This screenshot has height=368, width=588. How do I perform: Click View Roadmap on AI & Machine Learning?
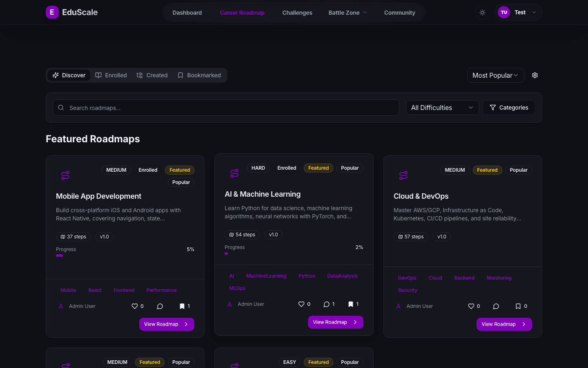click(x=335, y=322)
